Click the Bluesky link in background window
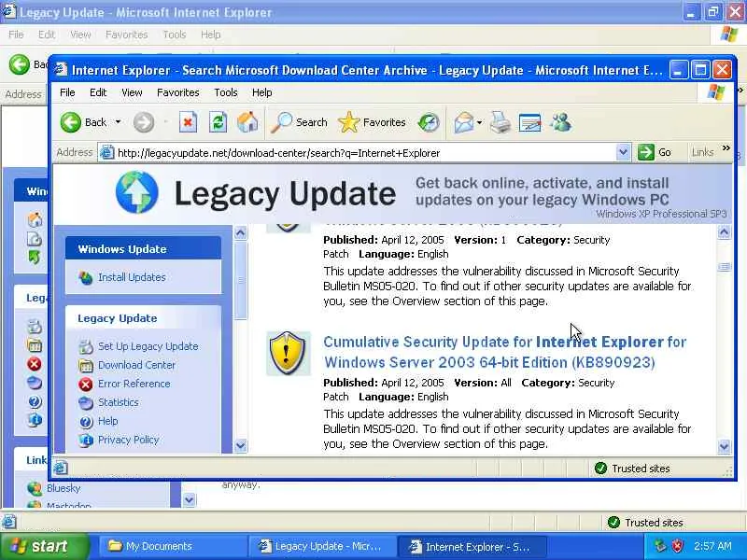 [x=63, y=488]
